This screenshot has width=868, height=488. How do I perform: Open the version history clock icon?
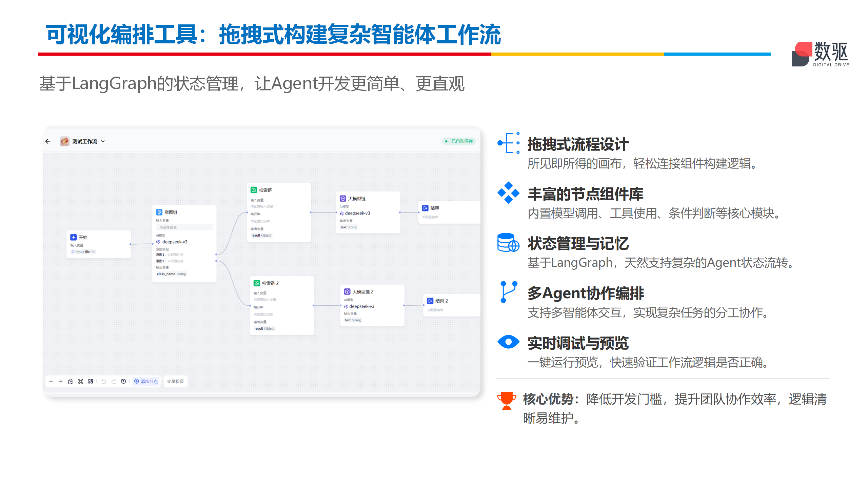coord(123,381)
